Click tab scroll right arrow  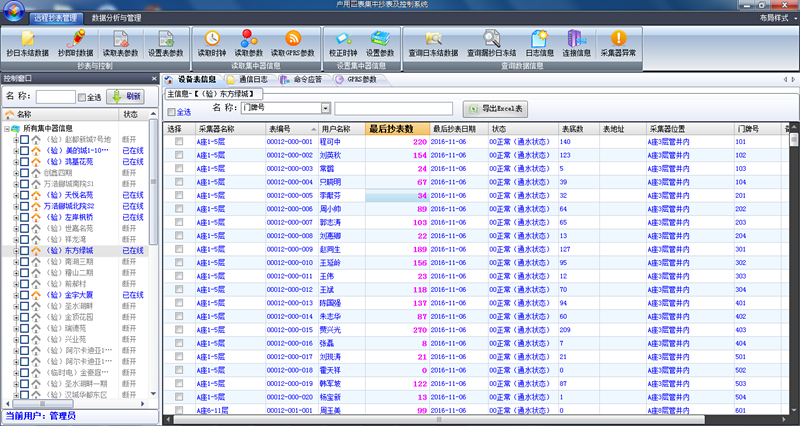click(793, 80)
